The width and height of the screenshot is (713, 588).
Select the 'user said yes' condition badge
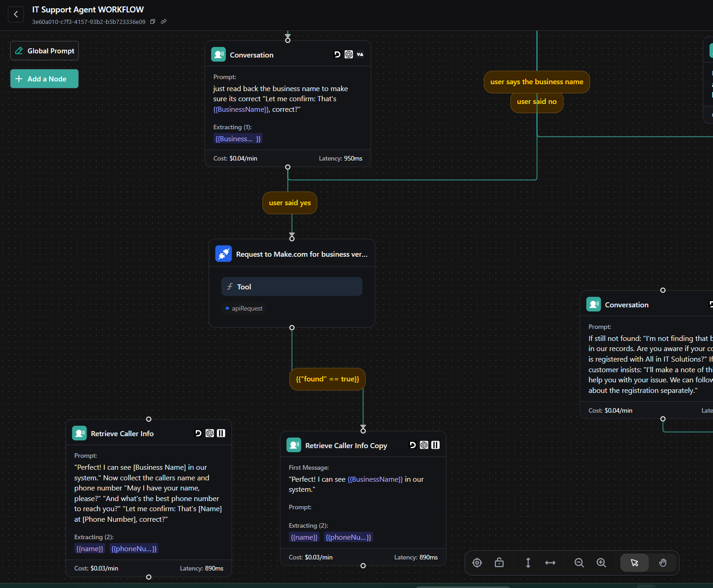290,202
